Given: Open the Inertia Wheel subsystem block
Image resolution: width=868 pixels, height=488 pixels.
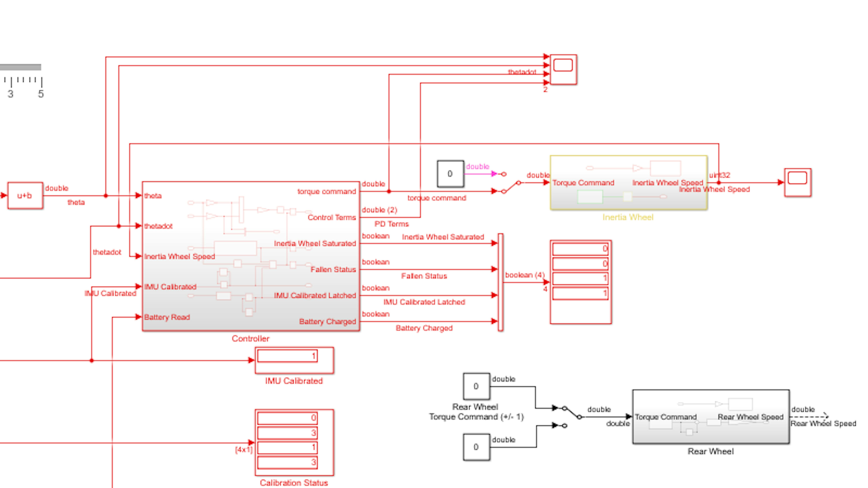Looking at the screenshot, I should 628,182.
